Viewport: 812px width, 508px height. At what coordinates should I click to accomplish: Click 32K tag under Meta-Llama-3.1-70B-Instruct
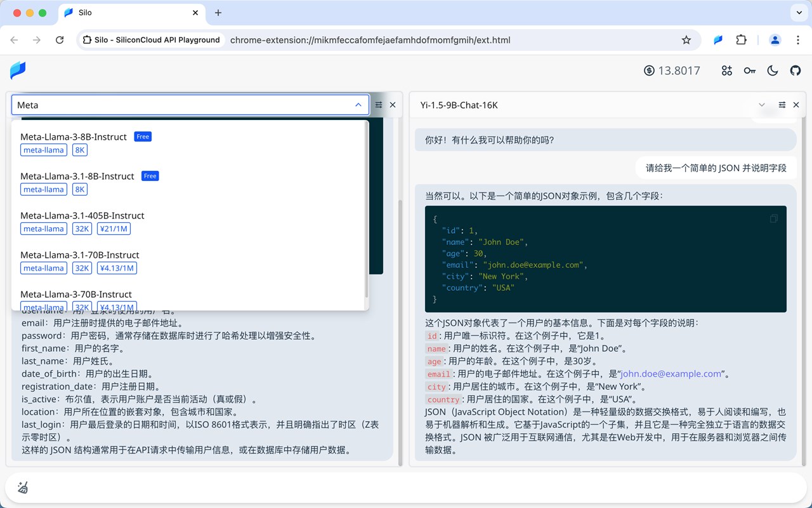(82, 268)
